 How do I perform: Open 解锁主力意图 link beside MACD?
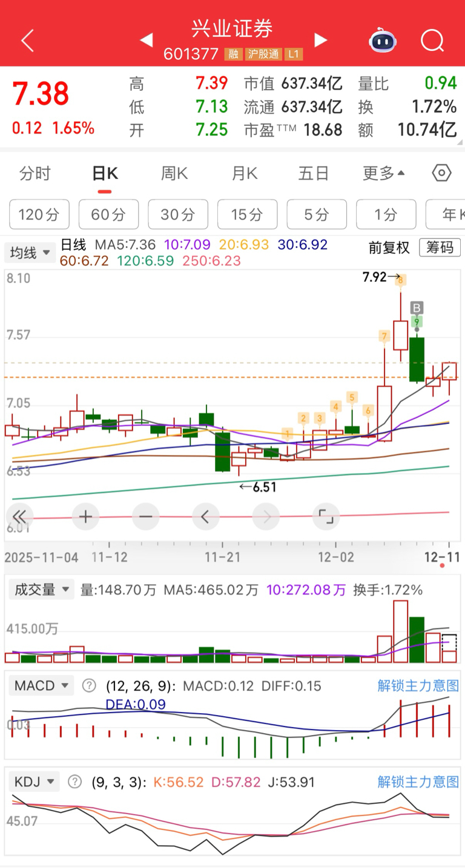[x=418, y=686]
